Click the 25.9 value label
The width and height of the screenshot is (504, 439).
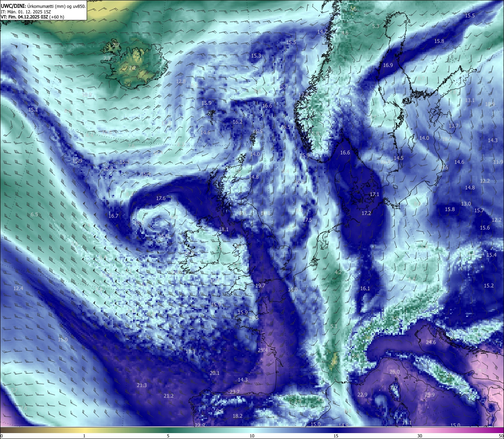coord(430,395)
